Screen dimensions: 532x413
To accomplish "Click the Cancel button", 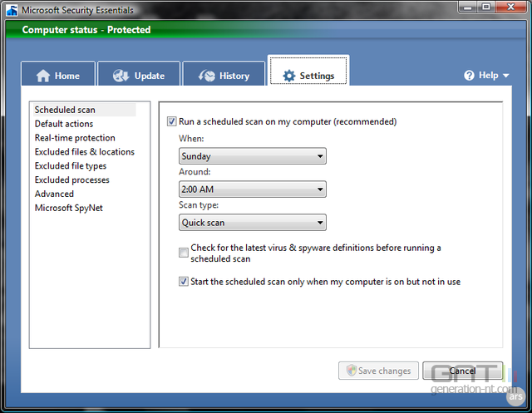I will pos(462,371).
